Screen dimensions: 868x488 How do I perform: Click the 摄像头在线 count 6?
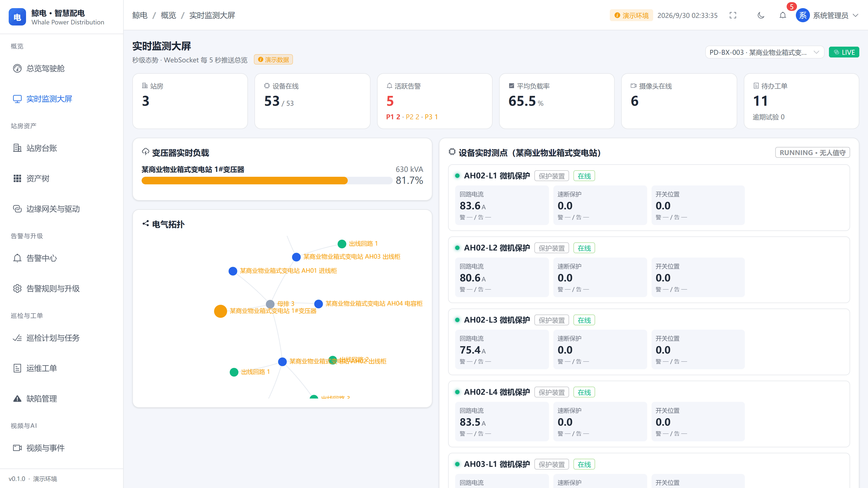(x=634, y=101)
